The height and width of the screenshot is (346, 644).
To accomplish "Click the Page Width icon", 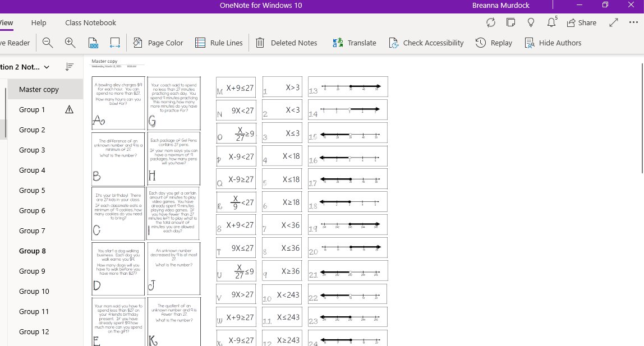I will (115, 43).
